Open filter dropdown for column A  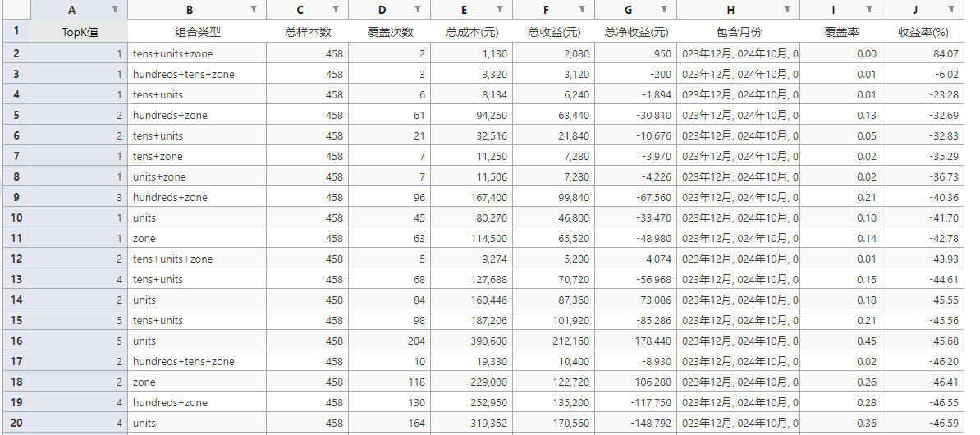tap(115, 9)
